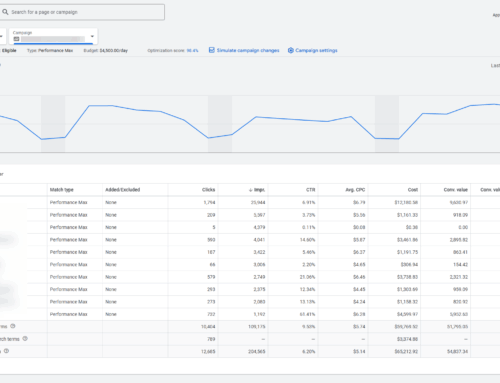Click the '5' clicks cell
500x383 pixels.
pyautogui.click(x=214, y=227)
